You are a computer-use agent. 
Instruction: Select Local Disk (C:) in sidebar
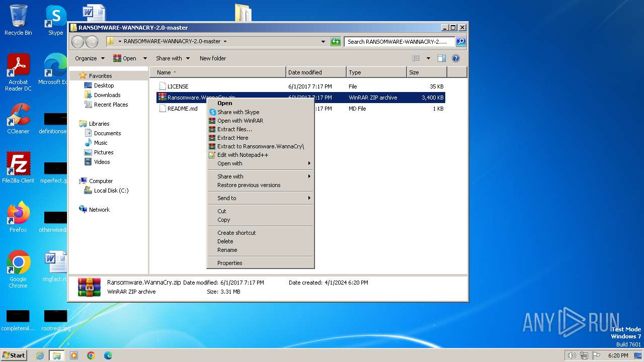coord(111,191)
